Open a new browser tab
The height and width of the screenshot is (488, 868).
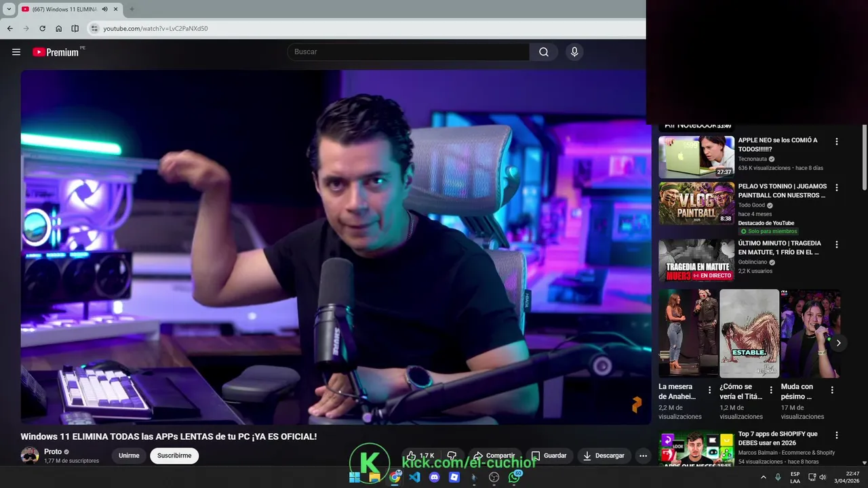(x=132, y=9)
